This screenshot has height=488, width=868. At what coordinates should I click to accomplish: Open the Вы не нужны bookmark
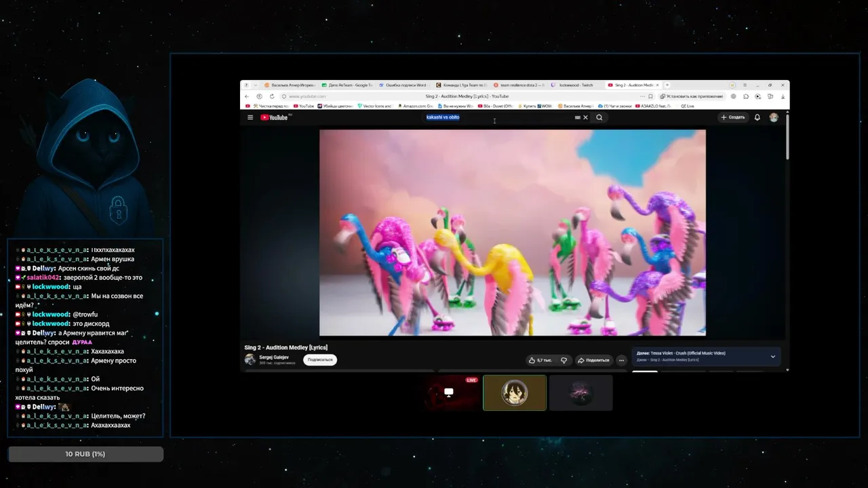point(455,106)
